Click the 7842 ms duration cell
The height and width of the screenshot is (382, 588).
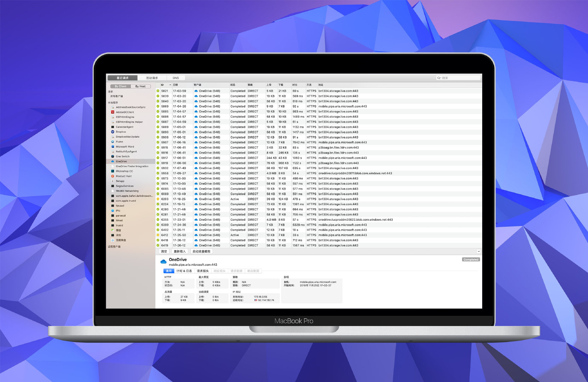tap(298, 143)
